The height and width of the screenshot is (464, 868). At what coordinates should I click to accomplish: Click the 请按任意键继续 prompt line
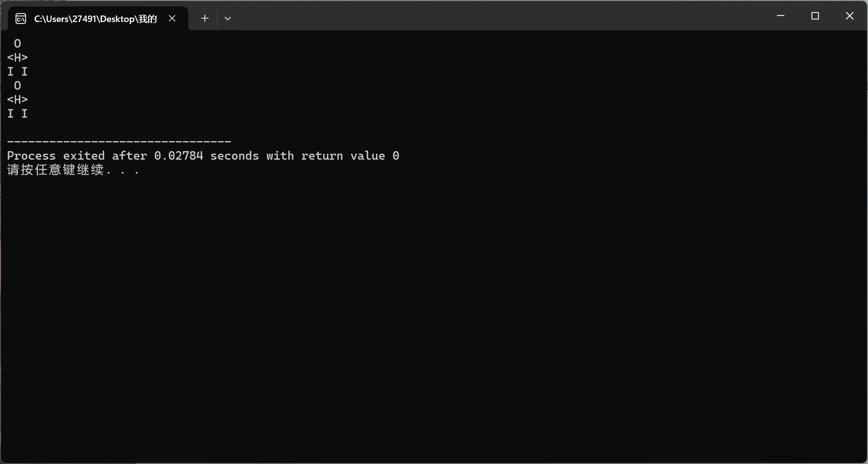pyautogui.click(x=73, y=170)
